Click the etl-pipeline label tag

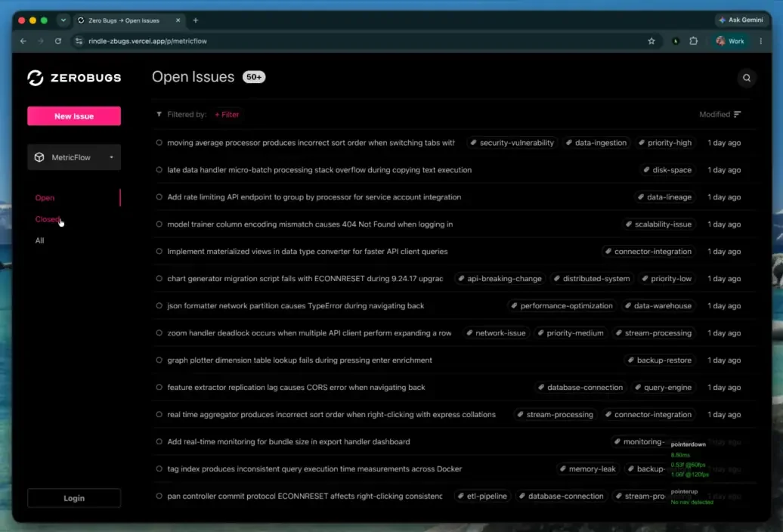[482, 496]
